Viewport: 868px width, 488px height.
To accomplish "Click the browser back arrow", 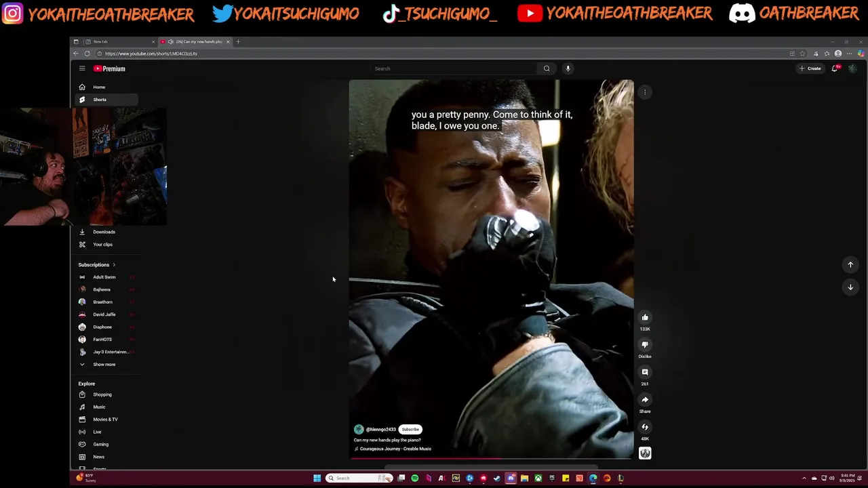I will tap(76, 54).
